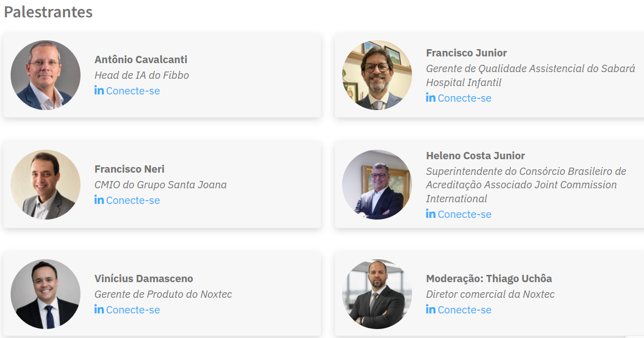
Task: Open Francisco Junior's Conecte-se link
Action: tap(465, 98)
